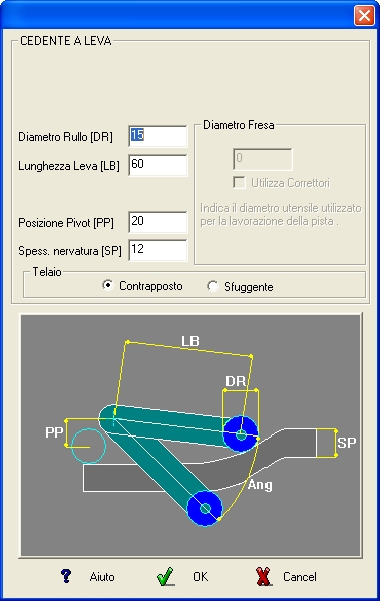Select the Contrapposto radio option
The width and height of the screenshot is (380, 601).
(x=108, y=285)
